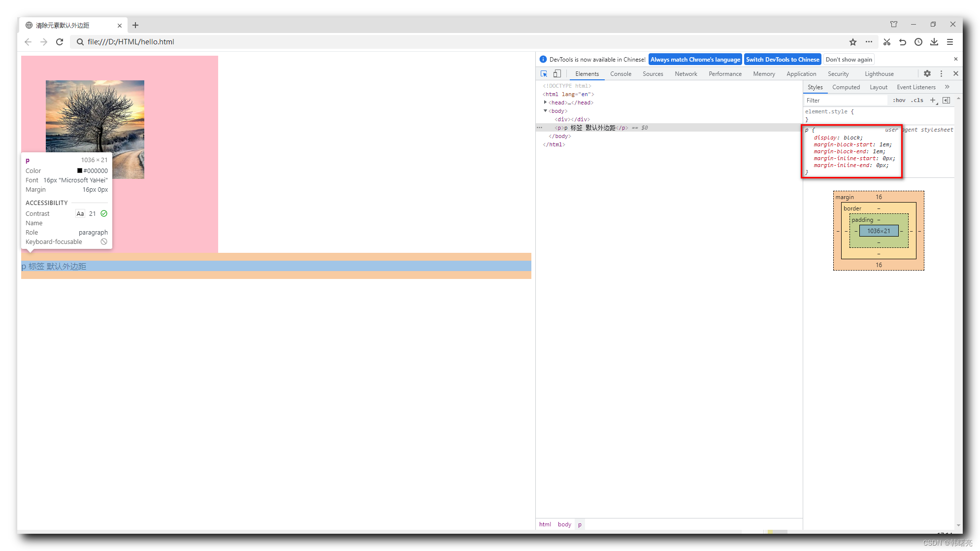Image resolution: width=980 pixels, height=551 pixels.
Task: Click the #000000 color swatch in tooltip
Action: click(80, 171)
